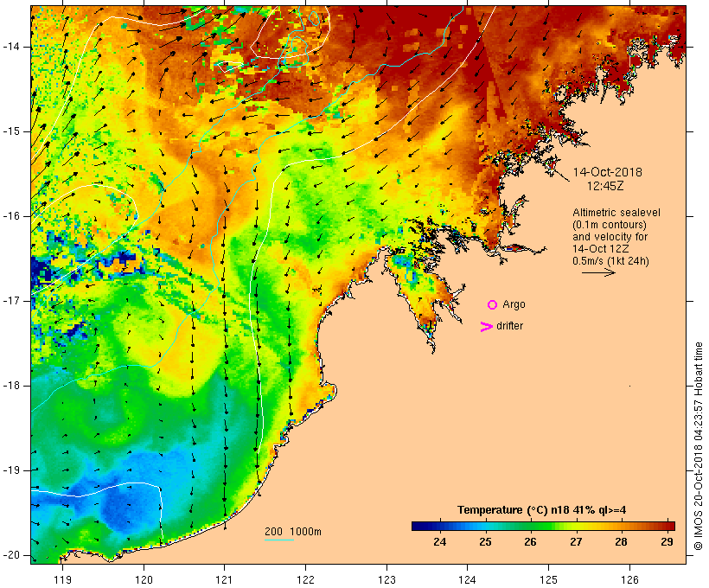The image size is (709, 588).
Task: Click the '122' longitude axis label
Action: (306, 579)
